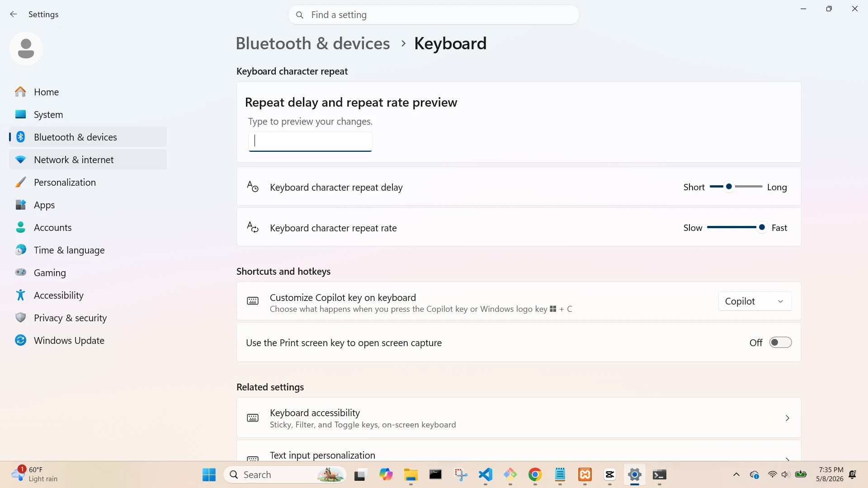Viewport: 868px width, 488px height.
Task: Click the Bluetooth & devices breadcrumb
Action: [313, 43]
